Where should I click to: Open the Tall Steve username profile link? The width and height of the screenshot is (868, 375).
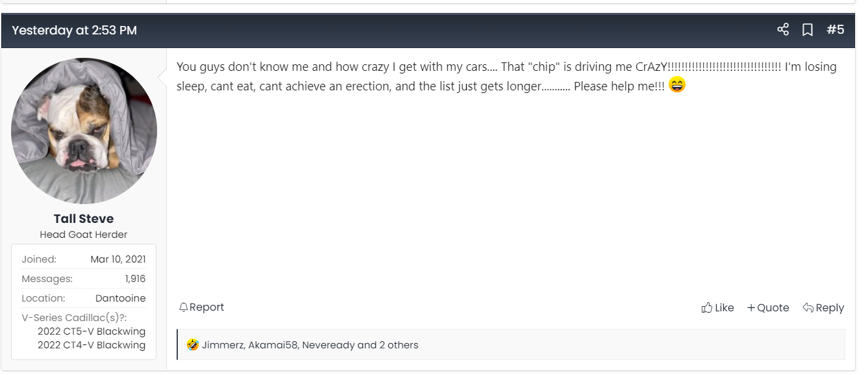[84, 218]
